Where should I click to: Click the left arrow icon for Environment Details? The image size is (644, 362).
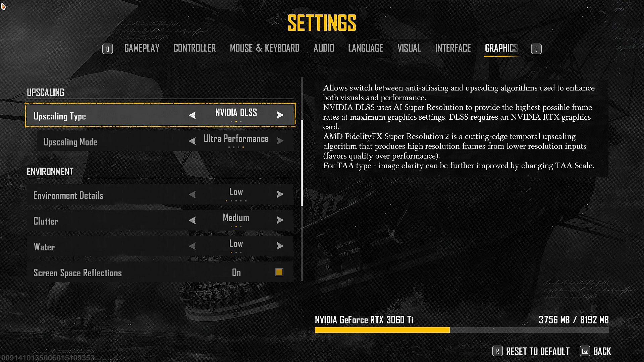pos(191,195)
